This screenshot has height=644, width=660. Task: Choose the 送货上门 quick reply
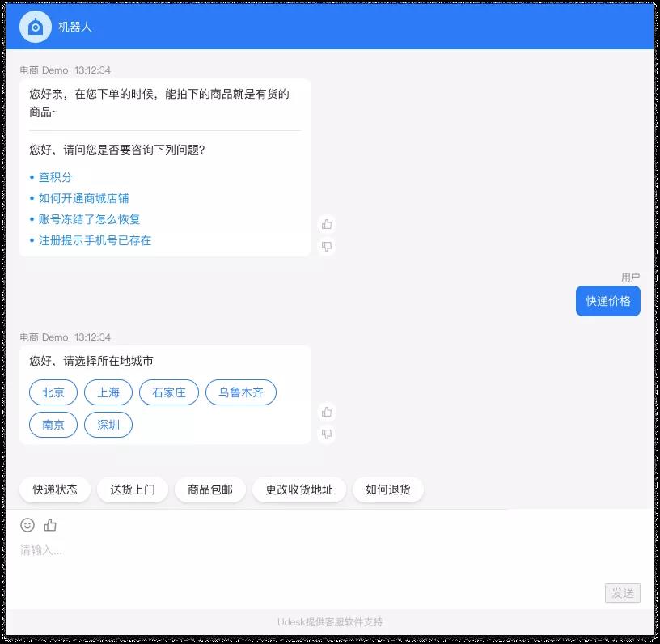pos(133,489)
